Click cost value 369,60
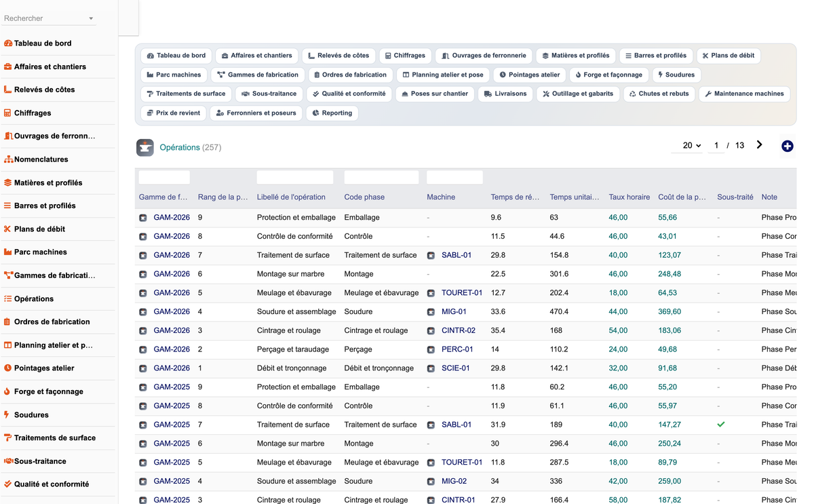Image resolution: width=814 pixels, height=504 pixels. 670,312
